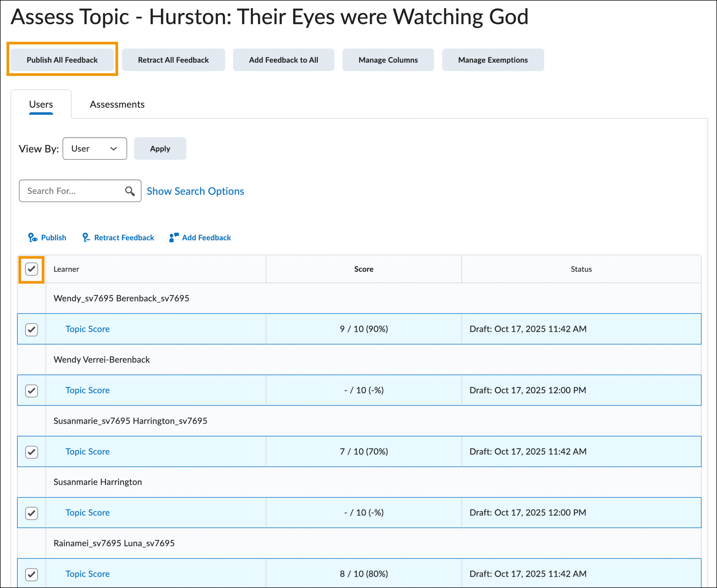Click the Publish icon above the table

tap(32, 238)
